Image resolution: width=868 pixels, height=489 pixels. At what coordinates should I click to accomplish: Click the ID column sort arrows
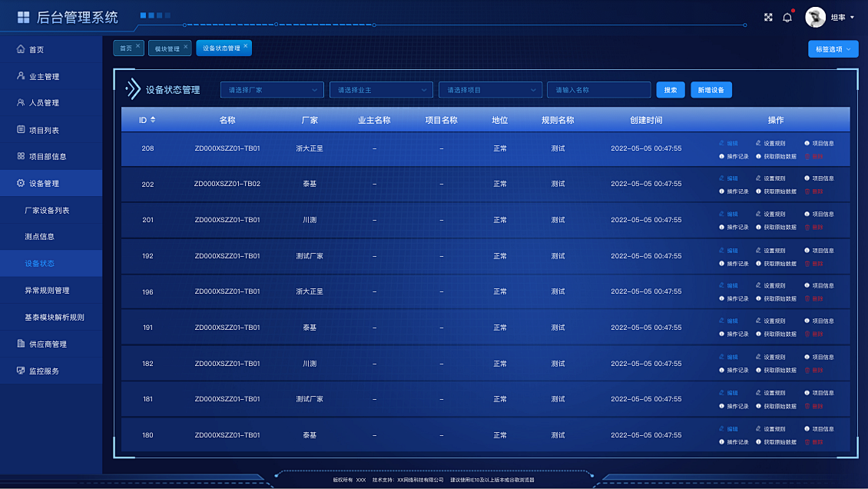153,120
